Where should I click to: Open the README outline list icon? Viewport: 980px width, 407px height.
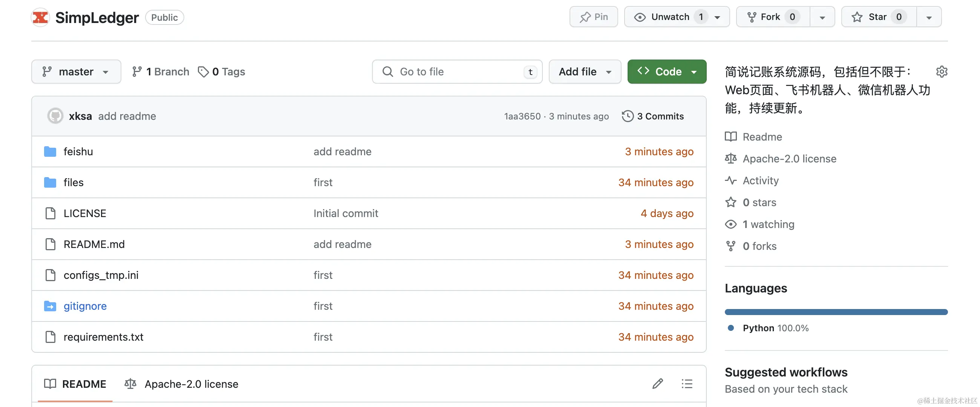tap(687, 383)
